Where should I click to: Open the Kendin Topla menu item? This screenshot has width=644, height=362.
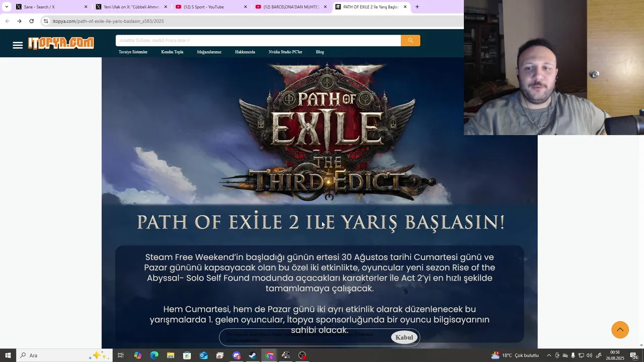(x=172, y=52)
